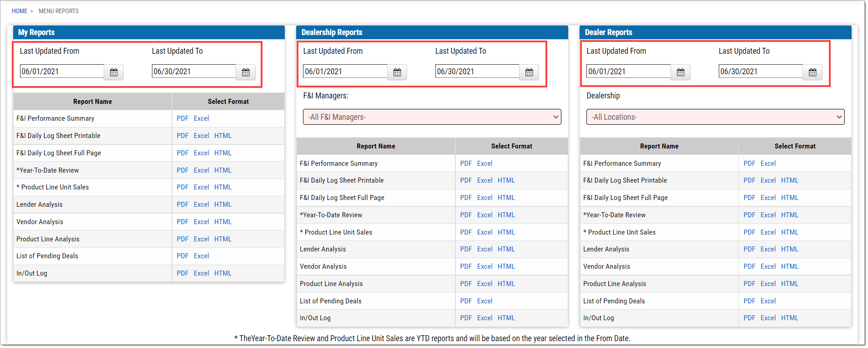Open Dealer Reports List of Pending Deals PDF
This screenshot has width=868, height=348.
(749, 301)
